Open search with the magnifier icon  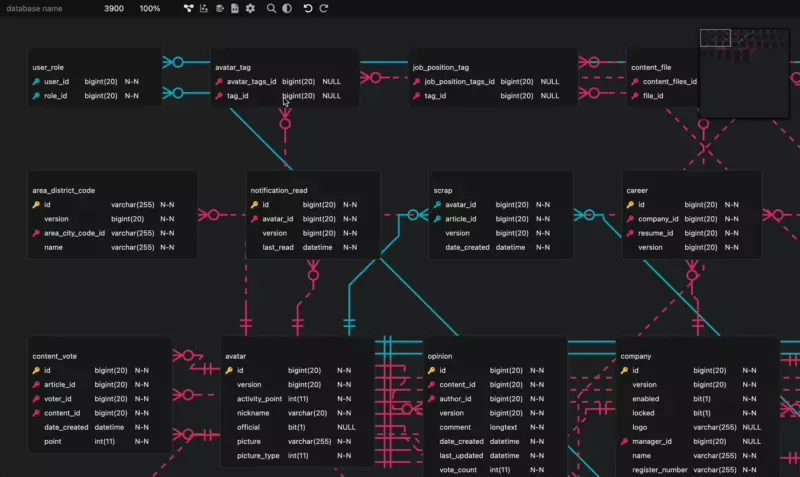271,8
